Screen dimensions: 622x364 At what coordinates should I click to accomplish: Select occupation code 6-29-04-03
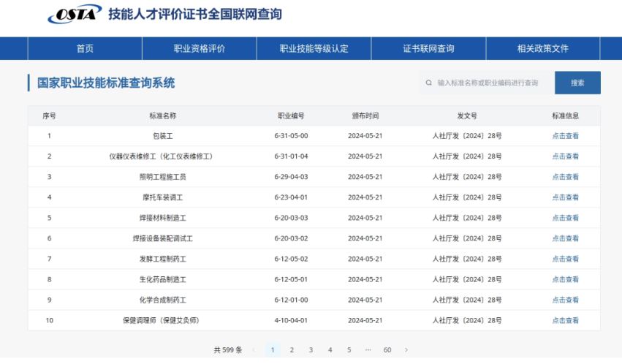pos(291,177)
